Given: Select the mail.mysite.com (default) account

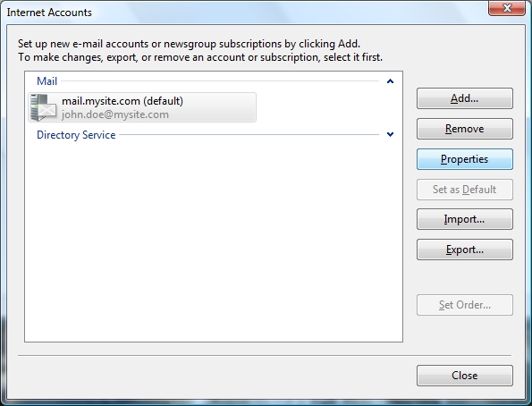Looking at the screenshot, I should [x=142, y=107].
